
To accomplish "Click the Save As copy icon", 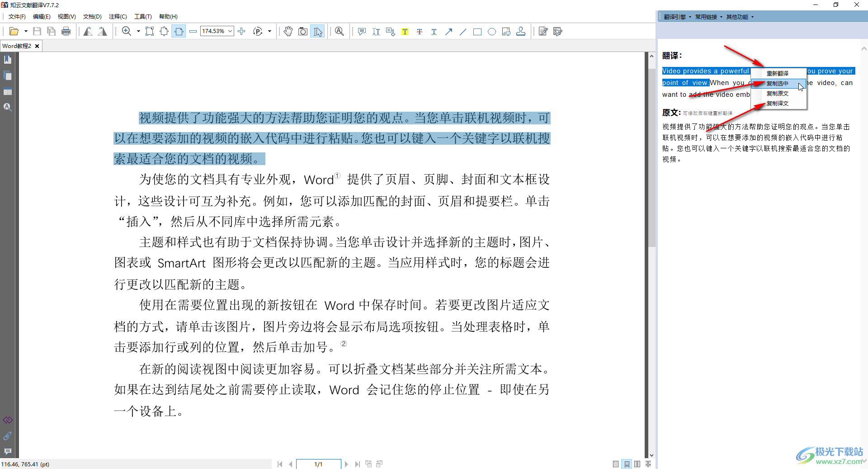I will click(52, 32).
